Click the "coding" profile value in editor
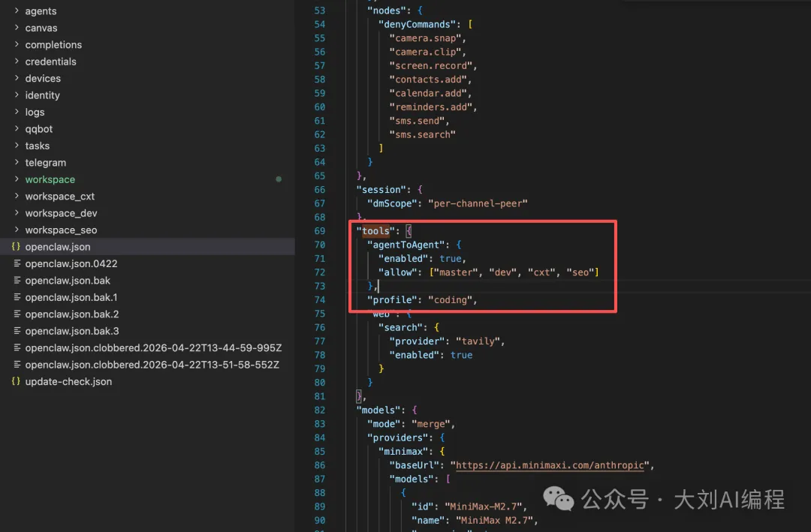The height and width of the screenshot is (532, 811). (x=451, y=300)
